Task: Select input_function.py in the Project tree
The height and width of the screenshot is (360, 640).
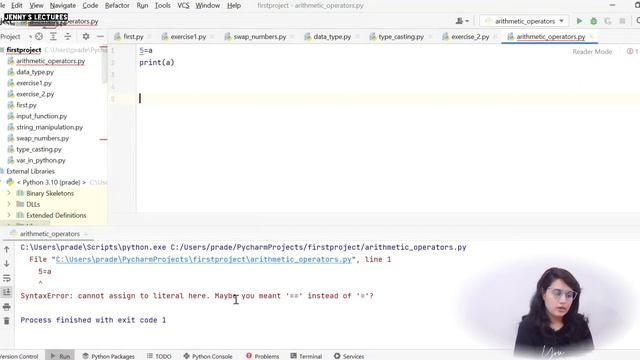Action: 42,116
